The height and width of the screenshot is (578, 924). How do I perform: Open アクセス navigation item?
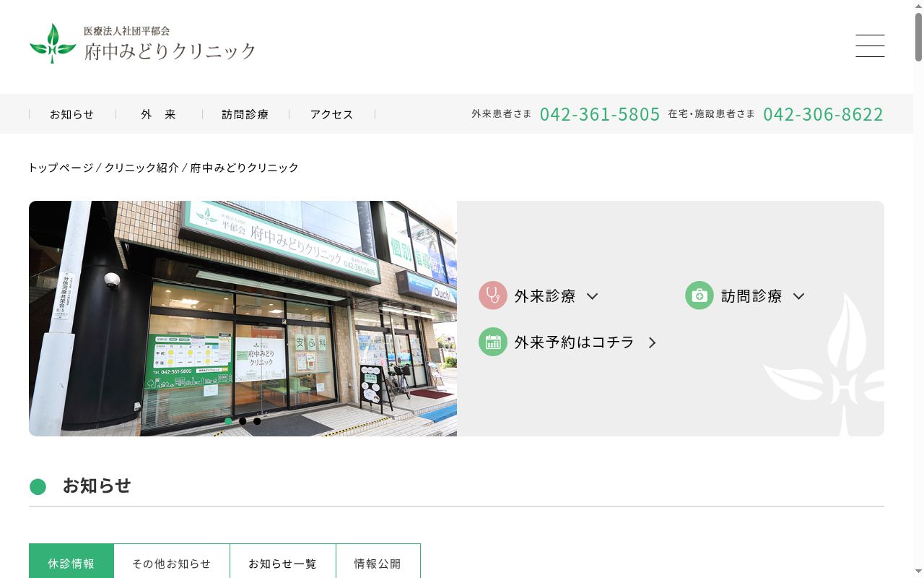click(332, 114)
